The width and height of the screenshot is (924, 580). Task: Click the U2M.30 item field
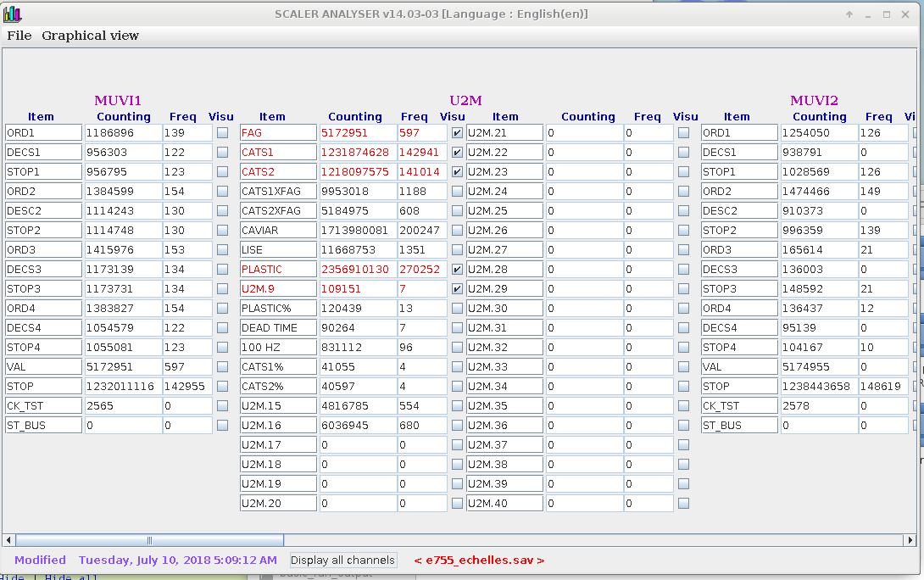(504, 309)
